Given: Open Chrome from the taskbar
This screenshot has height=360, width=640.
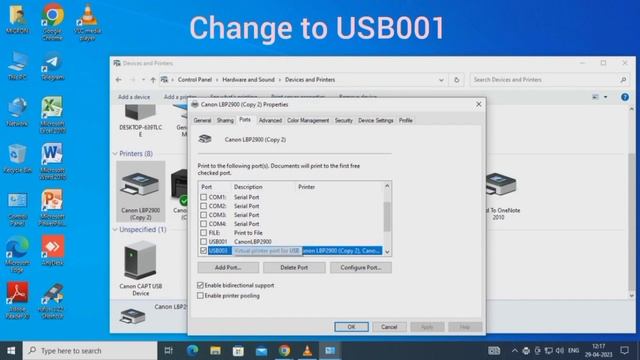Looking at the screenshot, I should [x=284, y=351].
